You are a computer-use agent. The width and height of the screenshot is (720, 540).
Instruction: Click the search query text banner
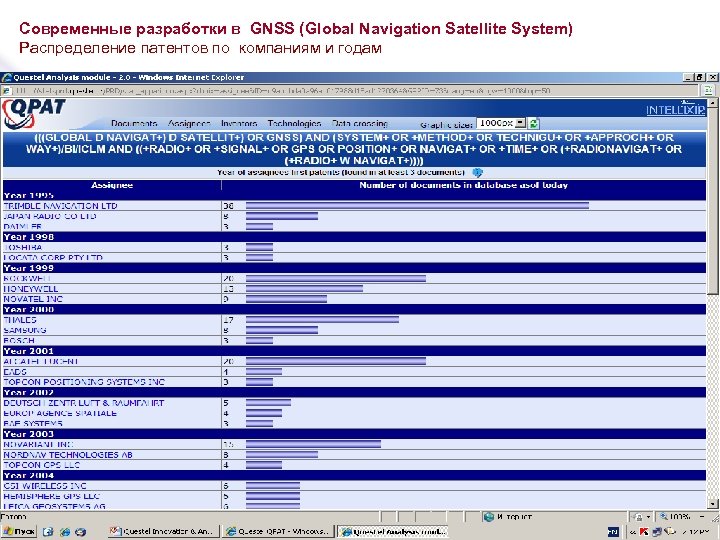[x=354, y=149]
